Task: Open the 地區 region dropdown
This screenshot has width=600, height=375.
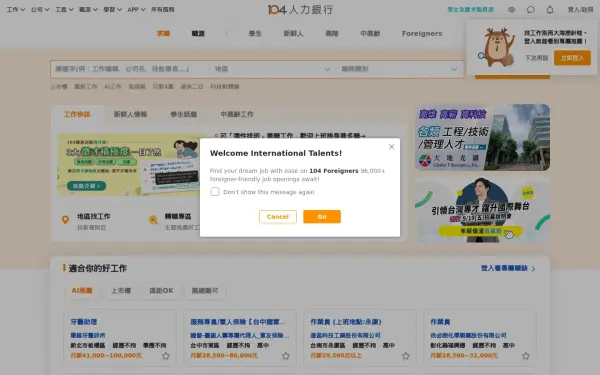Action: coord(272,69)
